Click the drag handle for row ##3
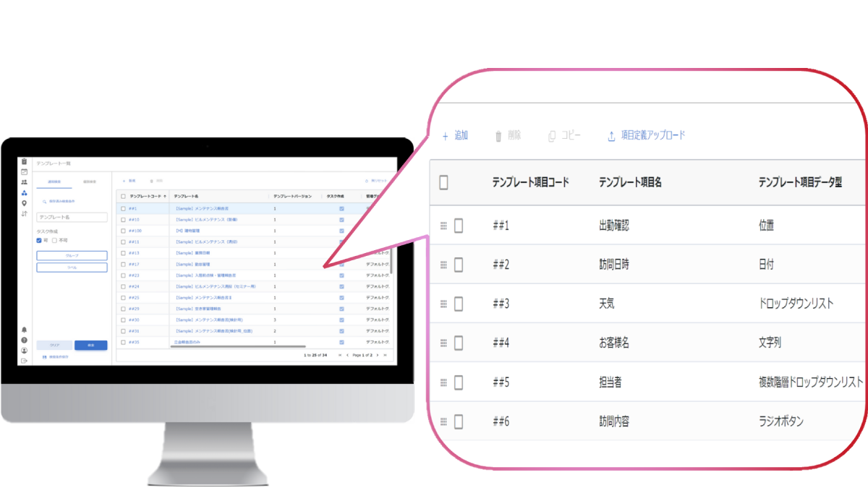The width and height of the screenshot is (868, 488). pyautogui.click(x=443, y=304)
